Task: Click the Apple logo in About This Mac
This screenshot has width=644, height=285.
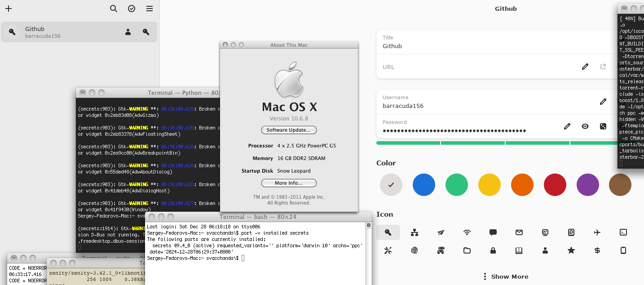Action: (289, 80)
